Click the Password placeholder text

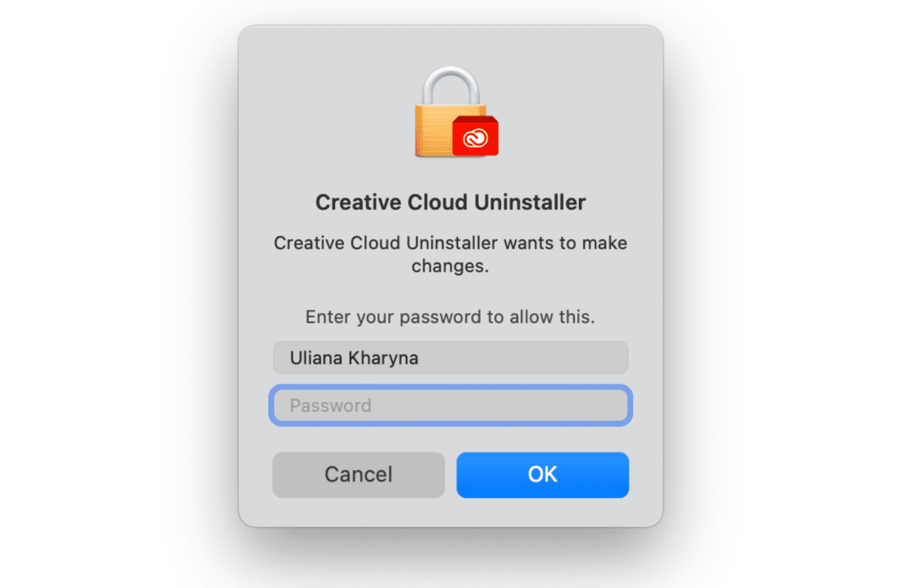(x=330, y=405)
